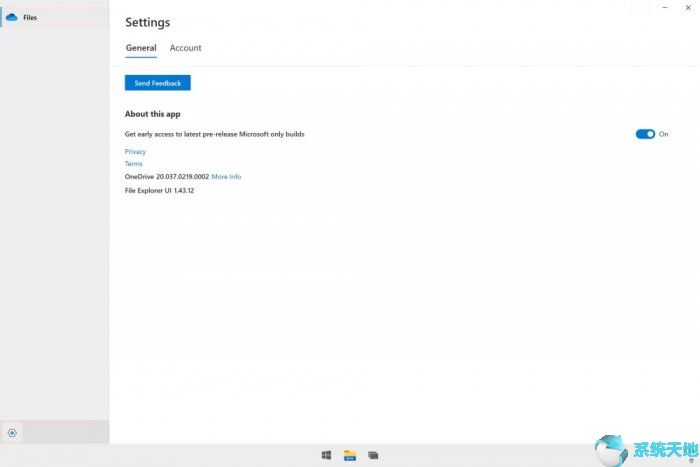Open More Info next to OneDrive version

tap(226, 177)
